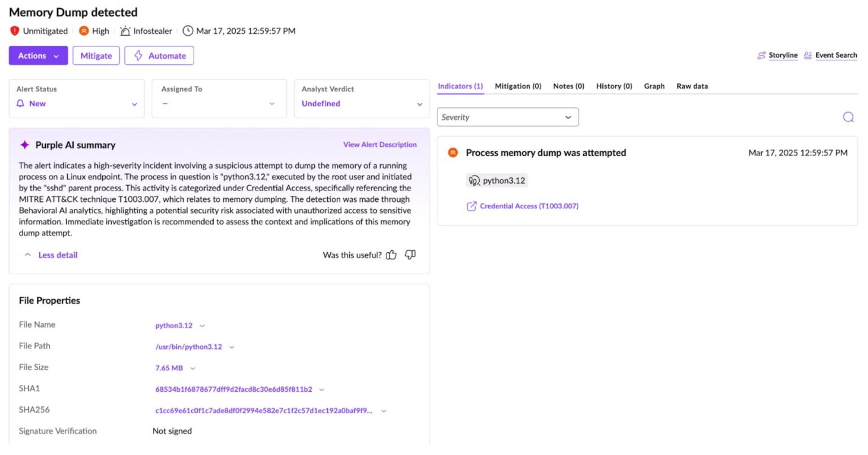Viewport: 868px width, 455px height.
Task: Click the Event Search icon
Action: [808, 55]
